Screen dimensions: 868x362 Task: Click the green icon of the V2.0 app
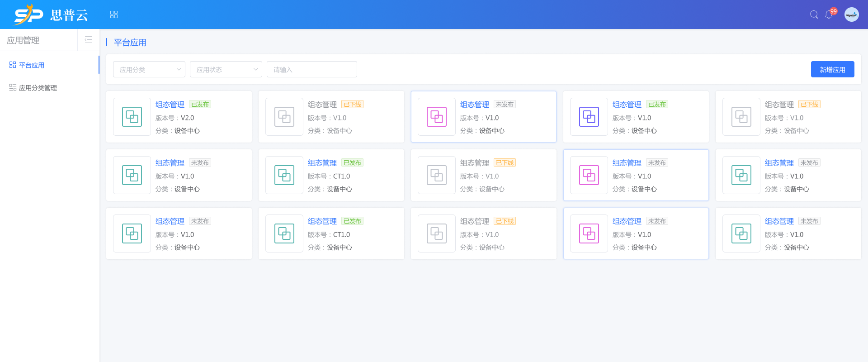pos(132,117)
